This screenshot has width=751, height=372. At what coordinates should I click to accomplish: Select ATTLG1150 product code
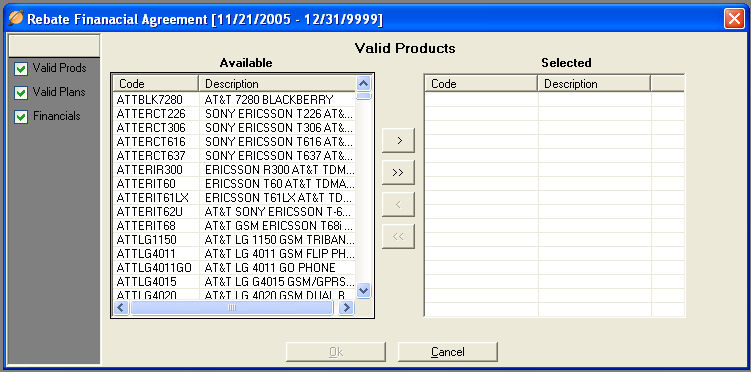146,239
